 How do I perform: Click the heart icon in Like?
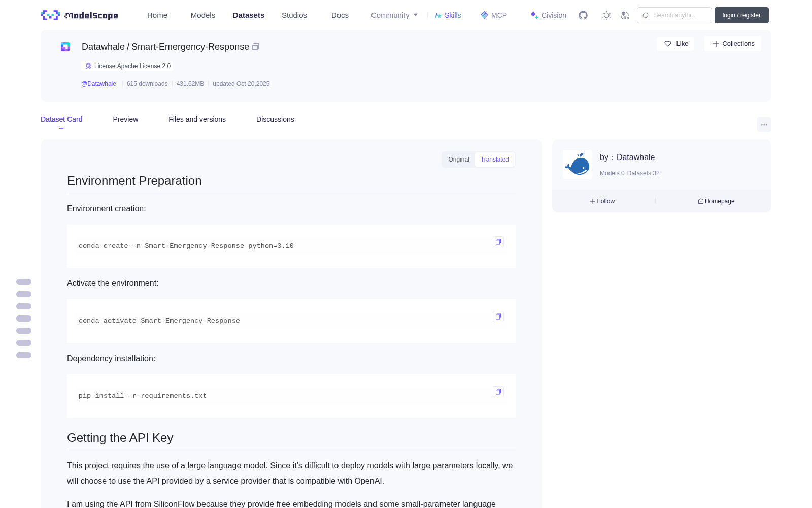click(x=668, y=44)
